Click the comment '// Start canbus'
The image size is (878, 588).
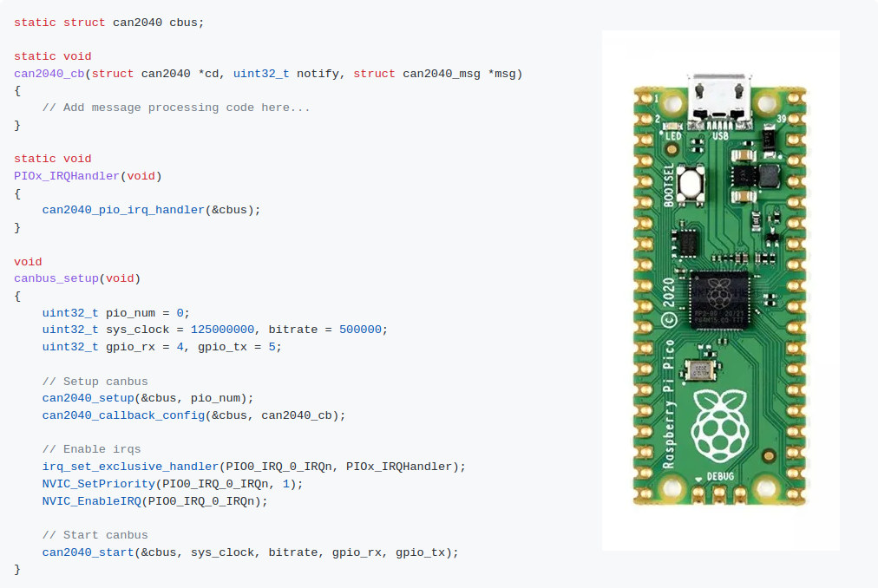coord(95,535)
